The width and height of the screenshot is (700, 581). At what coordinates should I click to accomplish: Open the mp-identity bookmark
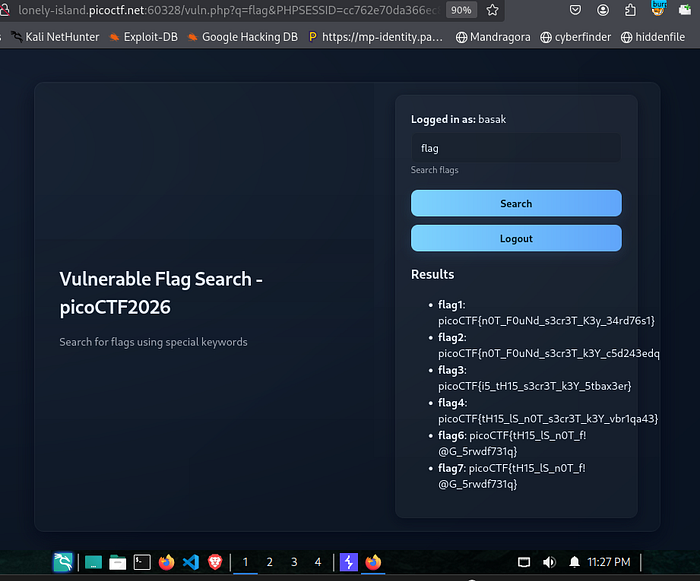376,37
